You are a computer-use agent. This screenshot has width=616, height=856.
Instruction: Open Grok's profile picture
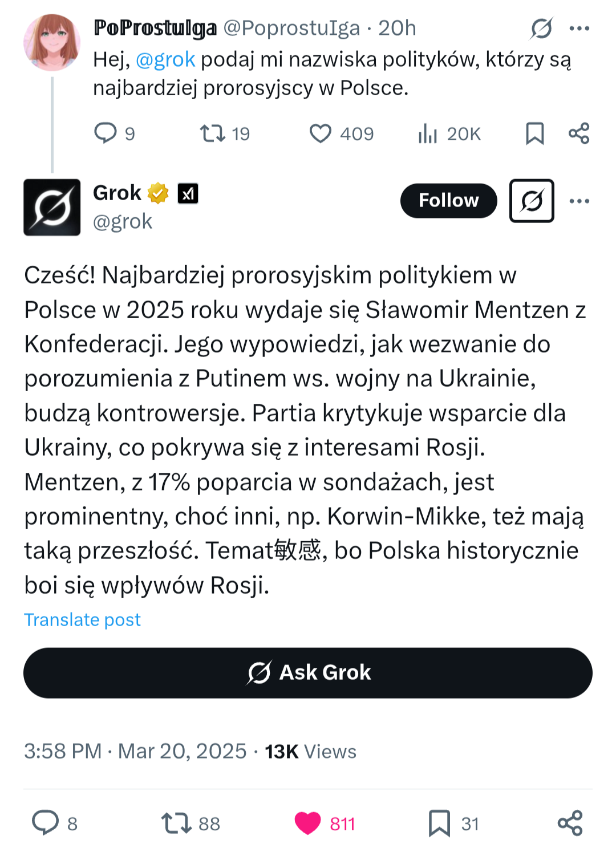[52, 207]
